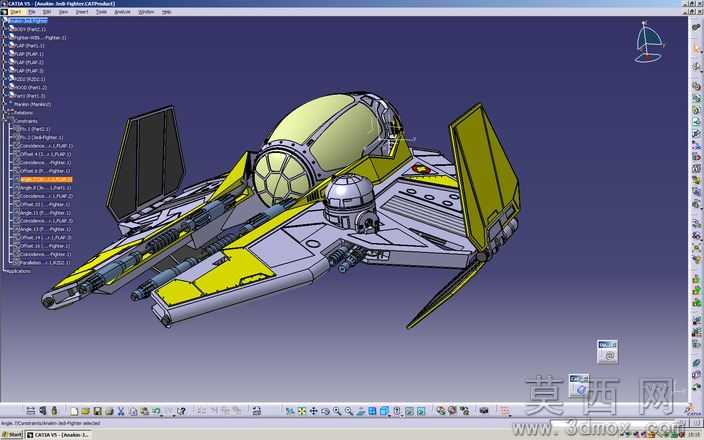704x440 pixels.
Task: Open the Tools menu
Action: (x=101, y=12)
